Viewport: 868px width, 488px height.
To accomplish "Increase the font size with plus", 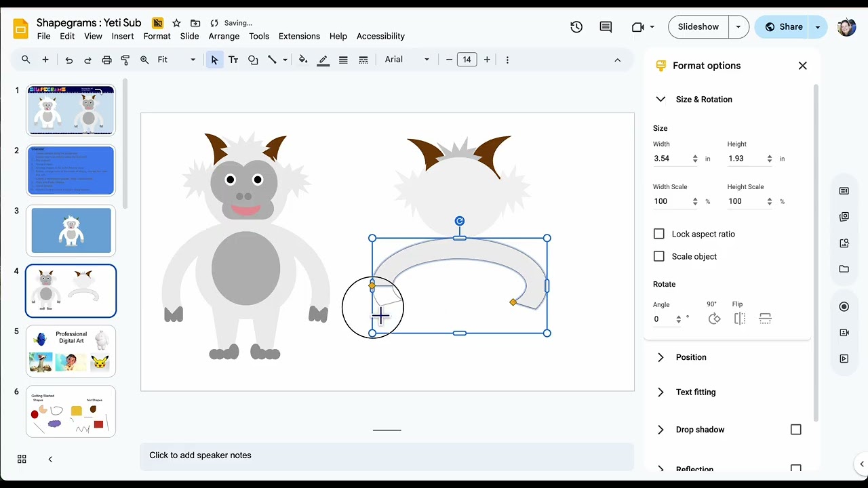I will tap(487, 60).
